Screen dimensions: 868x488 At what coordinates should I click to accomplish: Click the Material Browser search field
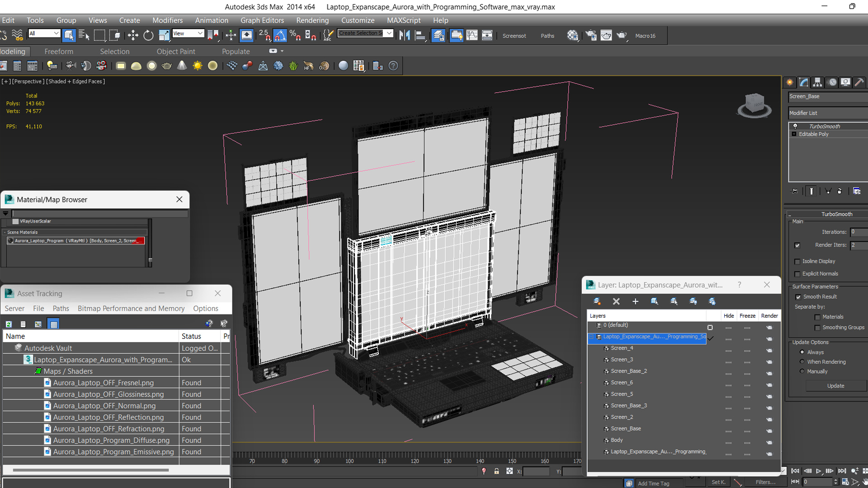[100, 213]
